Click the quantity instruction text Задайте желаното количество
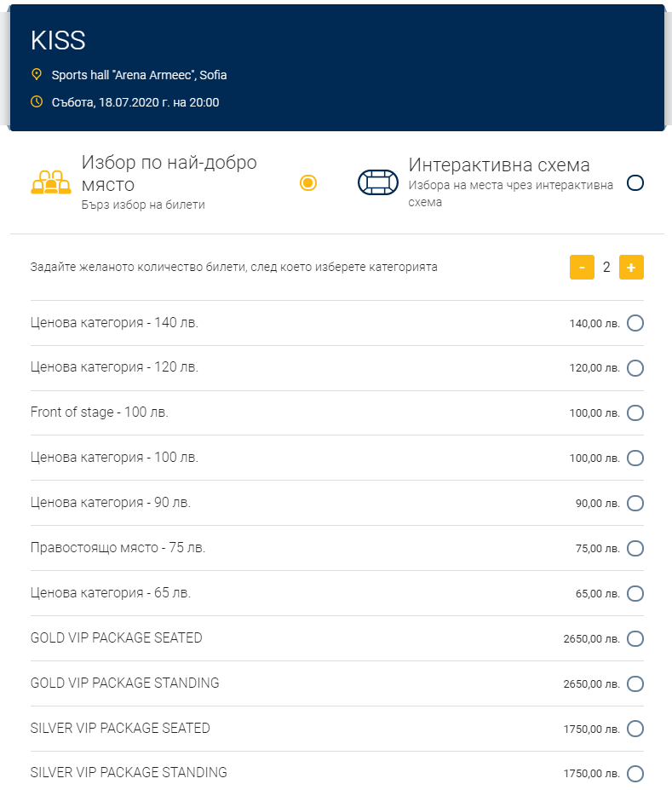The width and height of the screenshot is (672, 790). pos(233,267)
